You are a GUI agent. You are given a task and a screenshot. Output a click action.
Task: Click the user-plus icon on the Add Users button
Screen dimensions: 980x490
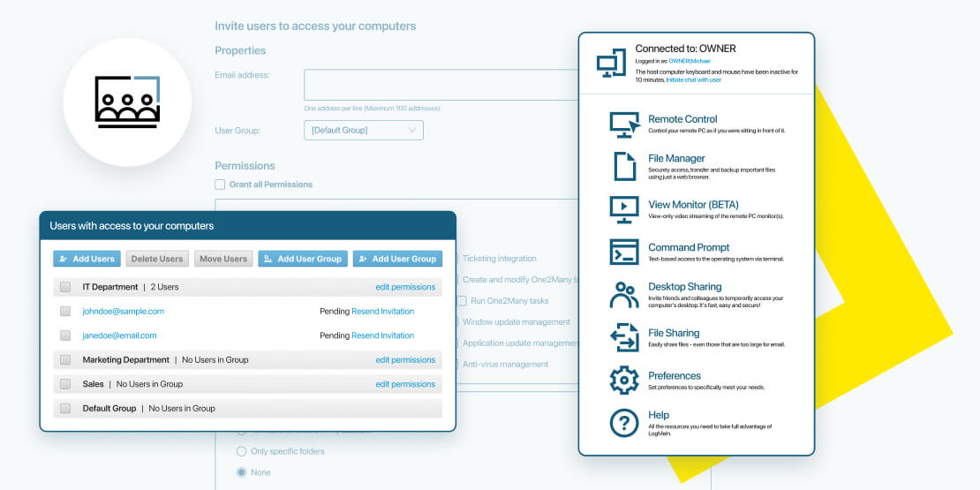pos(63,259)
